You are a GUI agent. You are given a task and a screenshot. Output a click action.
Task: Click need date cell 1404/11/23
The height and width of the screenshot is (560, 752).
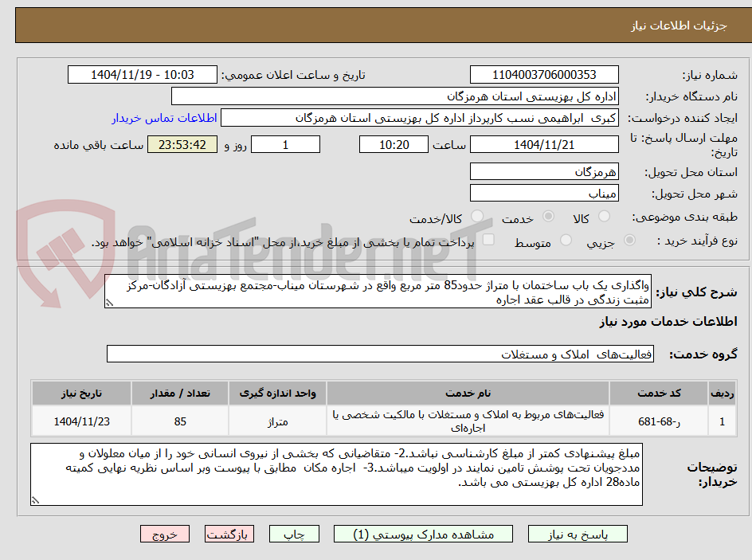pos(81,421)
